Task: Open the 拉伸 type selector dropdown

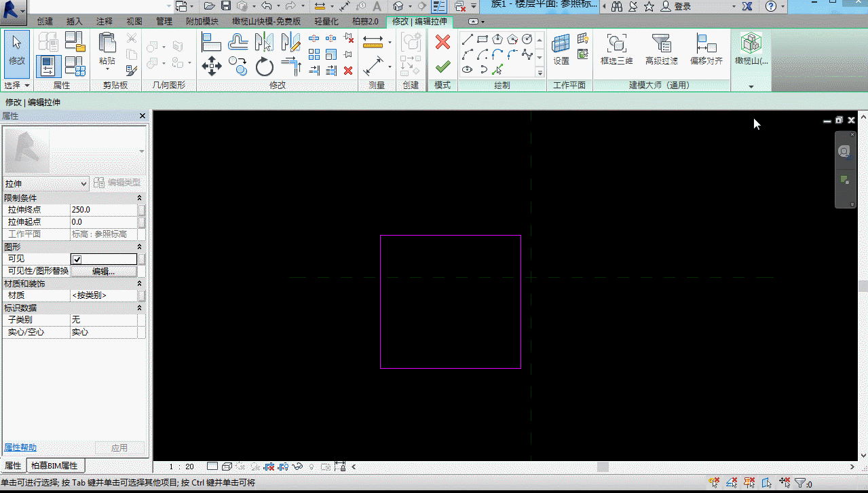Action: (x=46, y=183)
